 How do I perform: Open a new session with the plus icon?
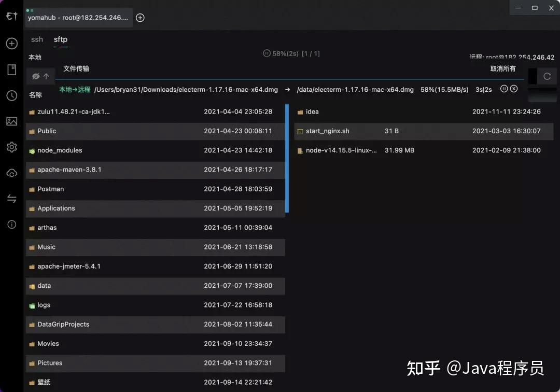11,44
